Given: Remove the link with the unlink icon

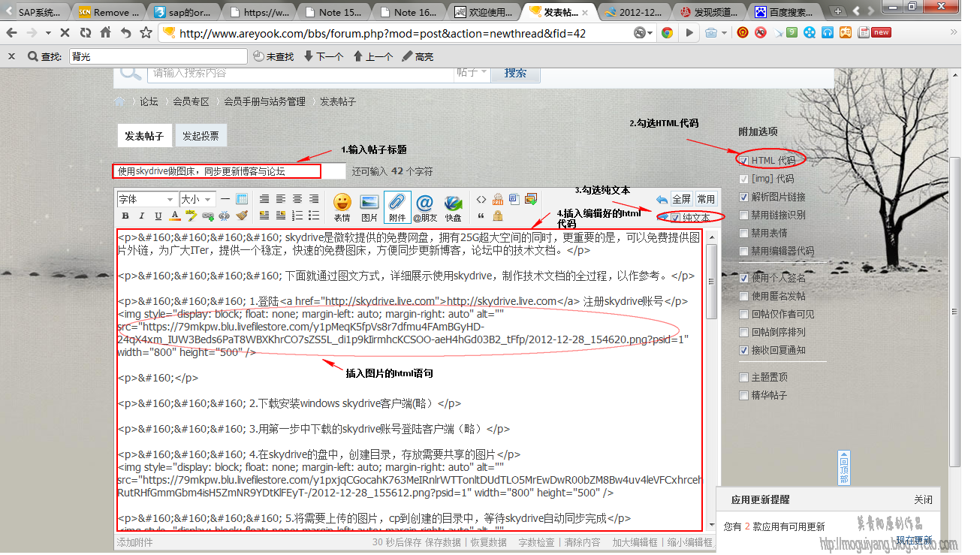Looking at the screenshot, I should pyautogui.click(x=224, y=216).
